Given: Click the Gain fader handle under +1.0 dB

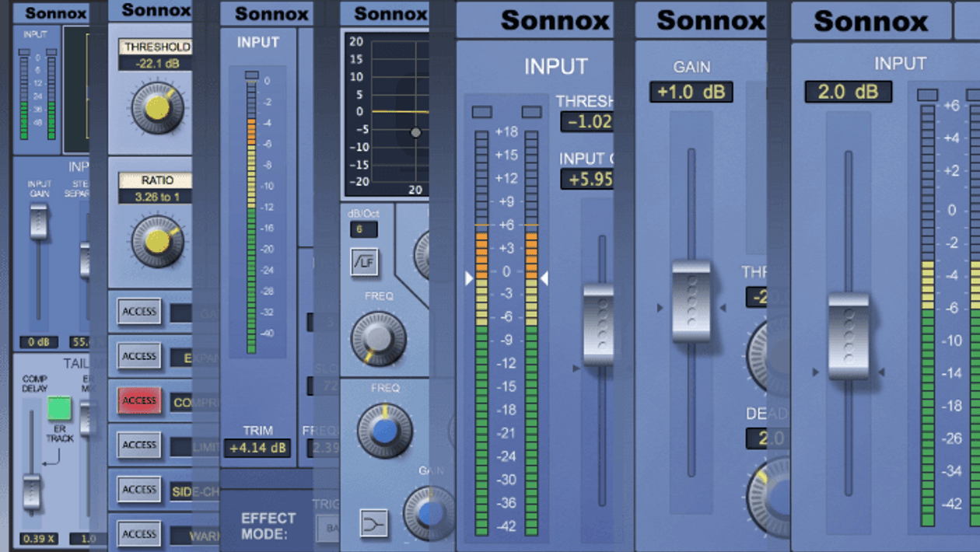Looking at the screenshot, I should pos(691,302).
